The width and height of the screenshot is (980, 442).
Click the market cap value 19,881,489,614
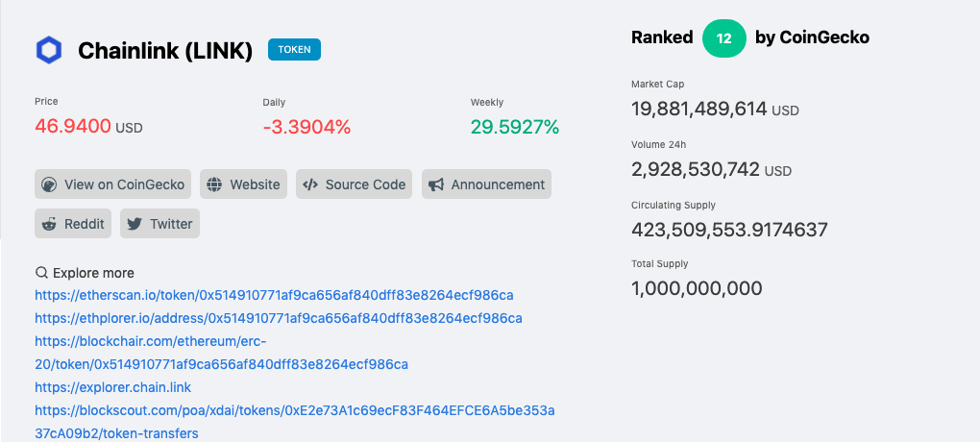[699, 109]
